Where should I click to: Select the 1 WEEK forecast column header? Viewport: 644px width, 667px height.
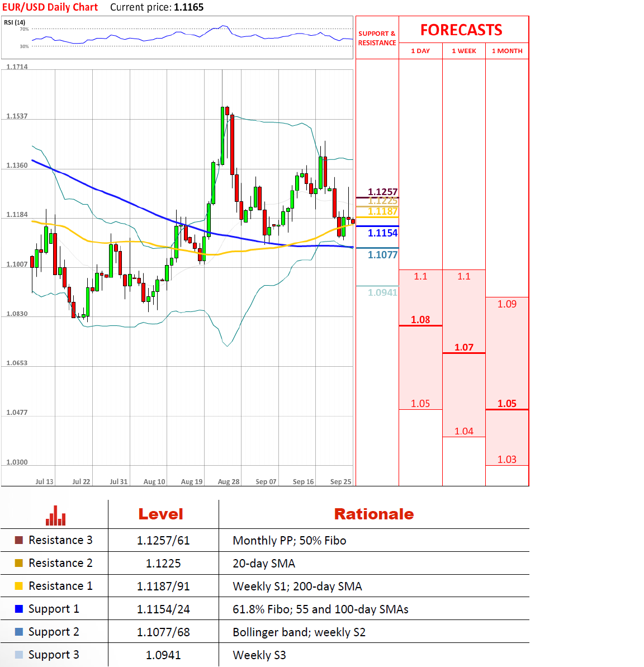pos(463,51)
